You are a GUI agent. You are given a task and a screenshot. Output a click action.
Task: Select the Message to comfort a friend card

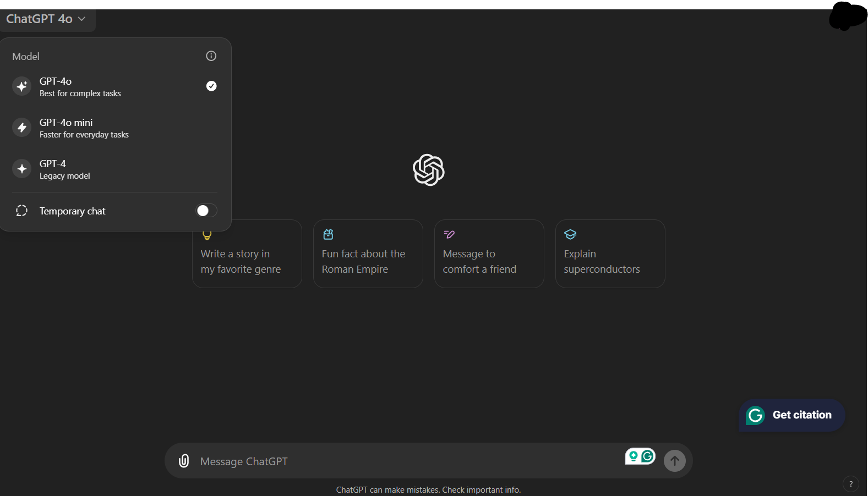click(x=489, y=254)
